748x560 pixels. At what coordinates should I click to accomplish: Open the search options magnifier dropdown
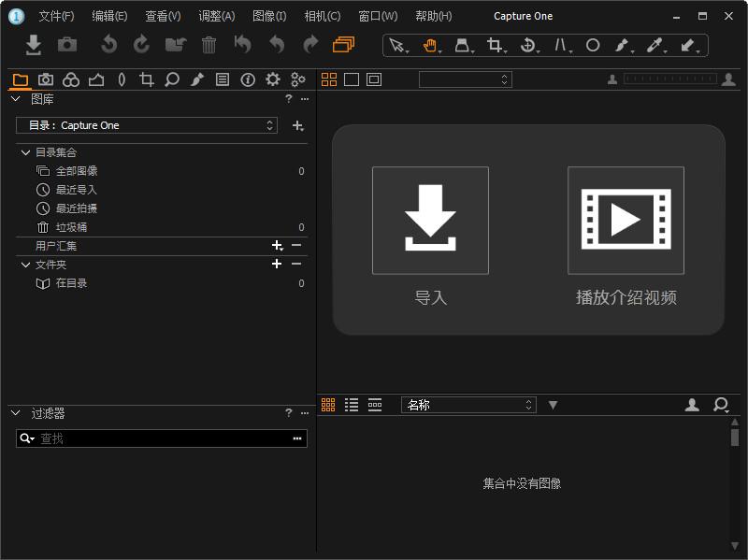click(x=27, y=438)
